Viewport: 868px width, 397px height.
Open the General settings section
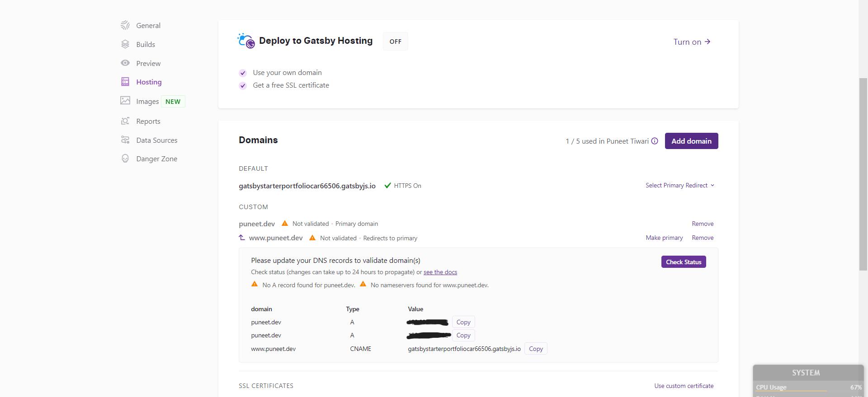[x=148, y=26]
